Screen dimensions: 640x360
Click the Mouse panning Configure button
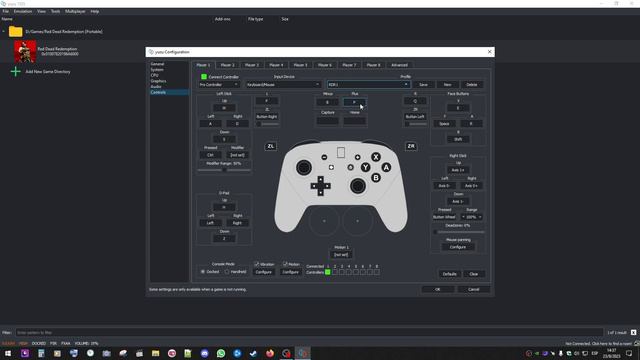458,247
